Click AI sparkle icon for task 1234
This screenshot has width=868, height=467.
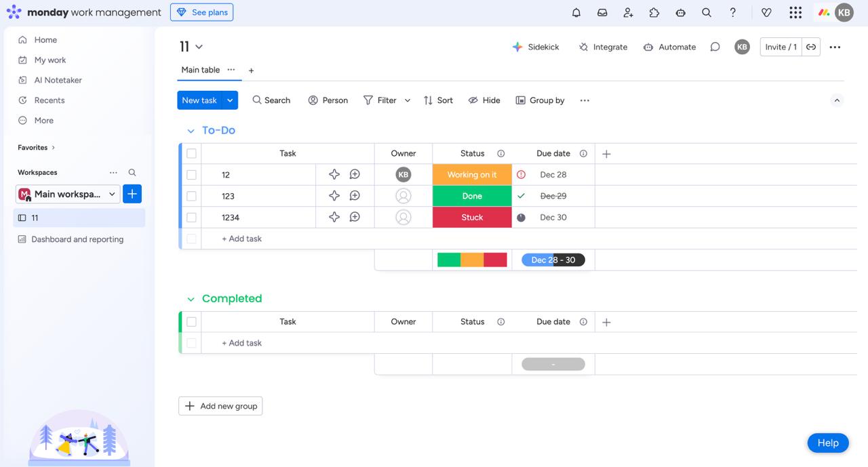pos(334,217)
